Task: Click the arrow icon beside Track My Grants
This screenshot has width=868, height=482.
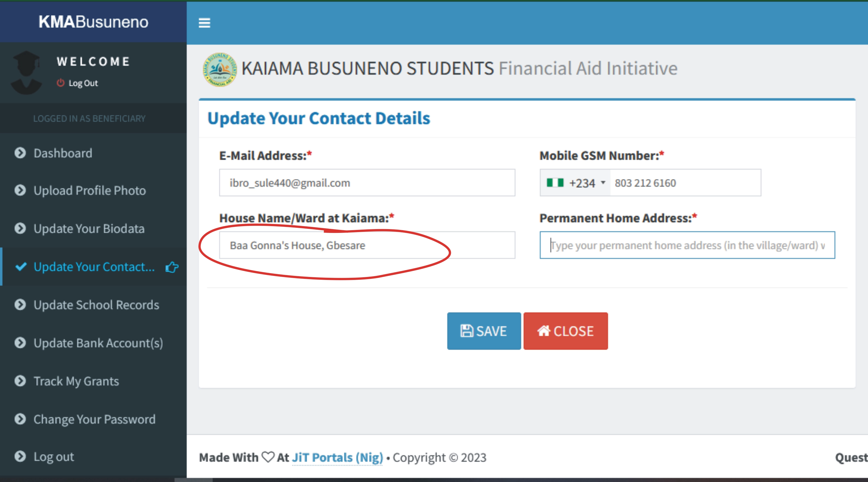Action: pos(20,381)
